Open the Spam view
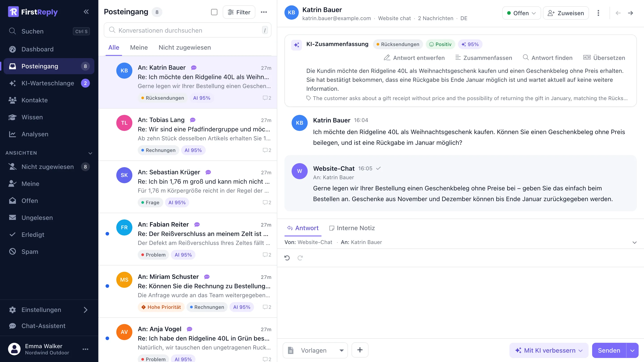644x362 pixels. pos(49,252)
